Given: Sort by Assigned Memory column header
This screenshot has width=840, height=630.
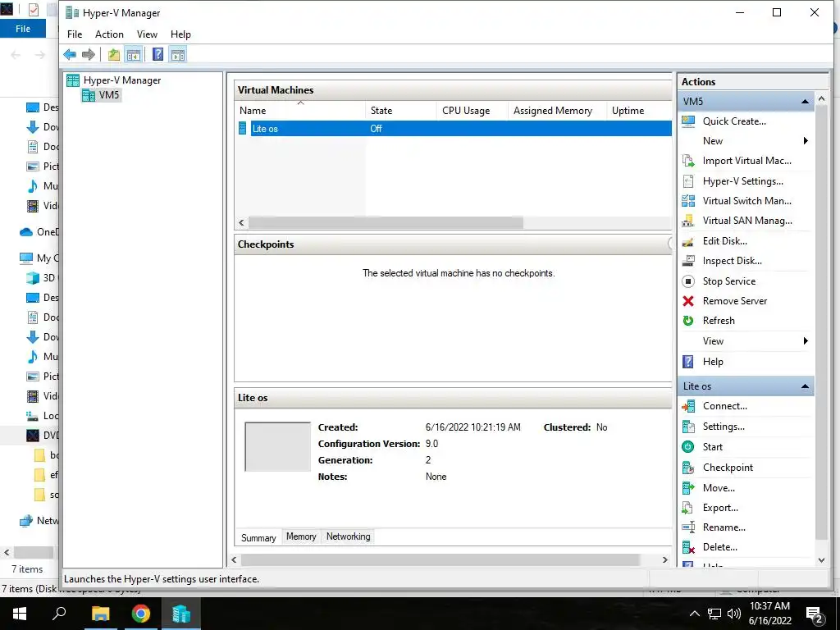Looking at the screenshot, I should click(x=557, y=111).
